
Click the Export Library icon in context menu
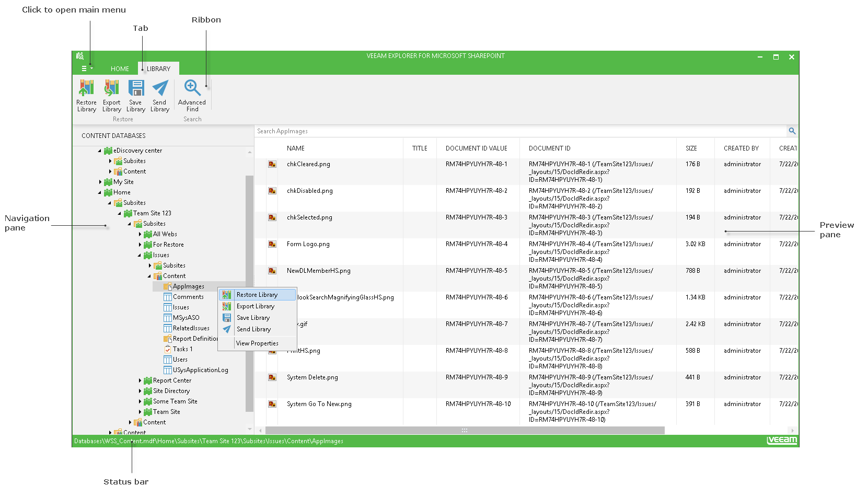click(227, 306)
